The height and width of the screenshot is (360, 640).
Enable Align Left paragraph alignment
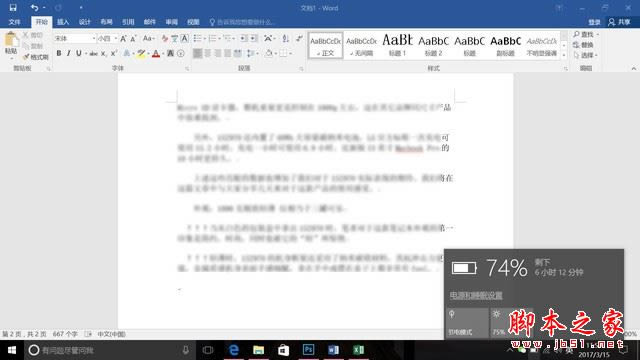(x=198, y=53)
